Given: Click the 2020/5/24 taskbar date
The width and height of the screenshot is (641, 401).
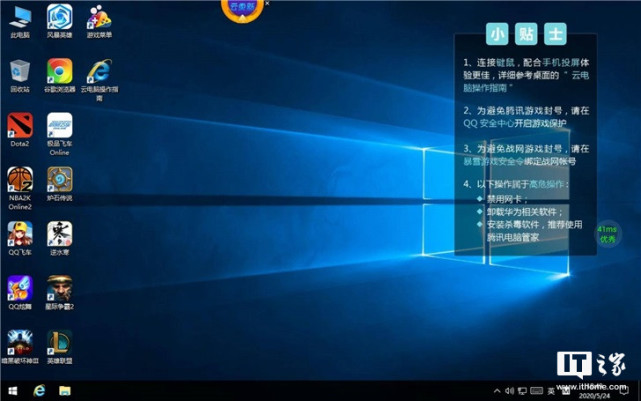Looking at the screenshot, I should coord(595,396).
